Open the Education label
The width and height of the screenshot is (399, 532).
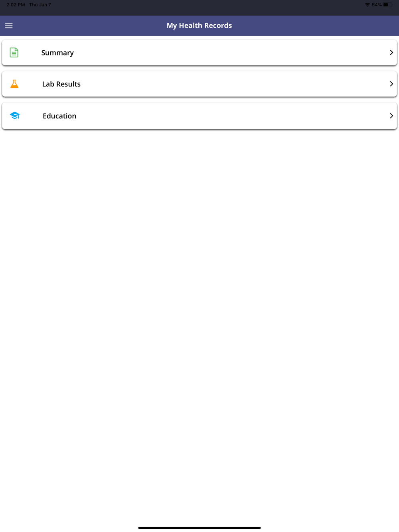[59, 116]
